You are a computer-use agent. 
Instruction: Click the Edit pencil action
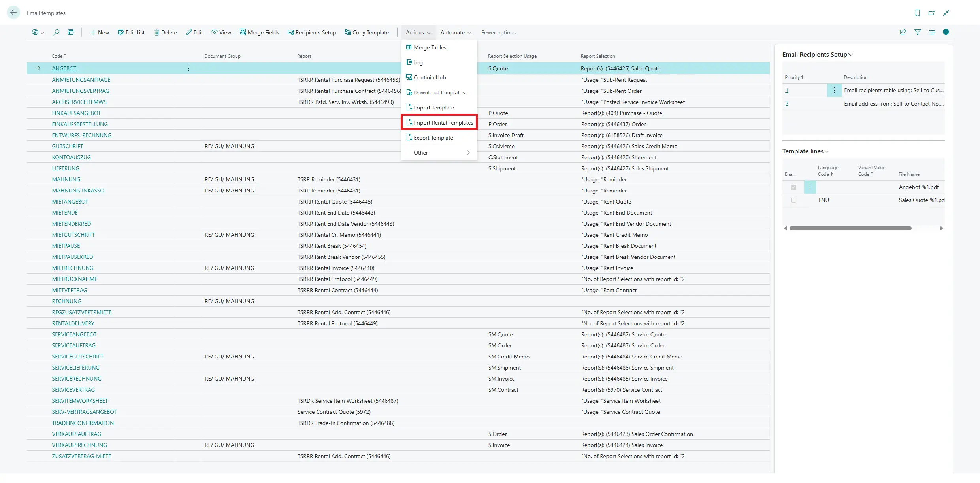(x=194, y=32)
